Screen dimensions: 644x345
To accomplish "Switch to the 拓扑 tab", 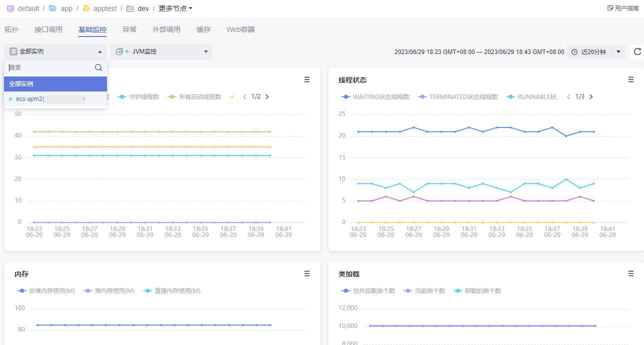I will [x=11, y=29].
